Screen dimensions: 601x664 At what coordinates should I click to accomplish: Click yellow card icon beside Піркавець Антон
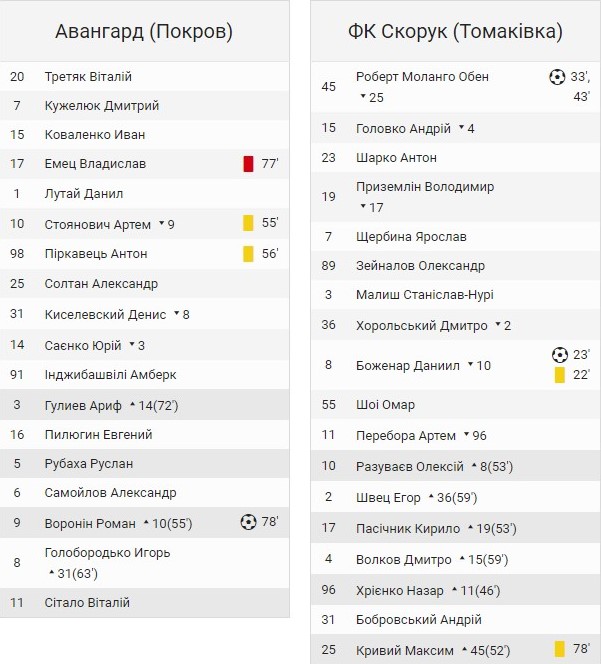coord(248,254)
